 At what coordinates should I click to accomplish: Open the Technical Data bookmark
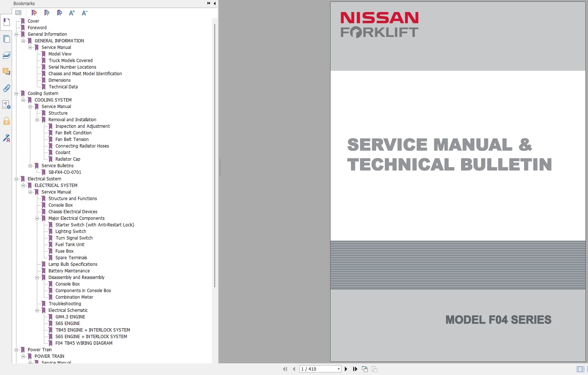(x=63, y=87)
